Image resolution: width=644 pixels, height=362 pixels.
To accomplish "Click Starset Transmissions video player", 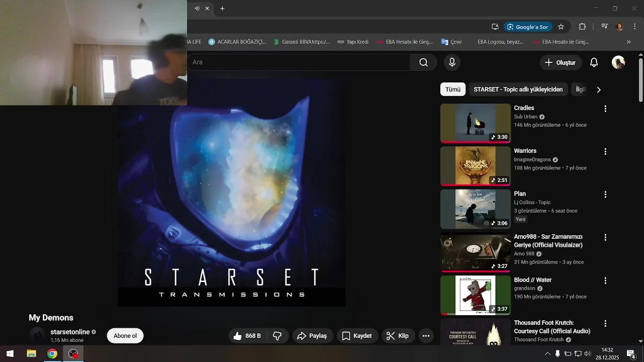I will pyautogui.click(x=231, y=193).
